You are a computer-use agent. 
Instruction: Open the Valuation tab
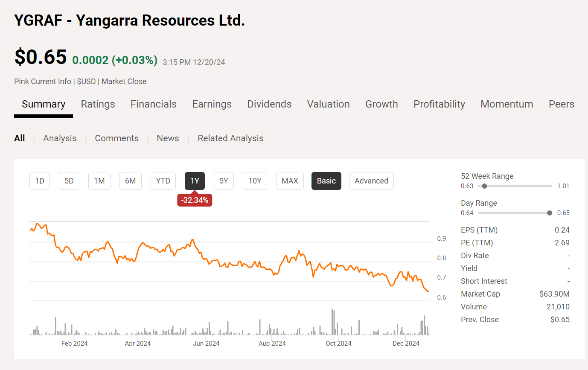pyautogui.click(x=328, y=104)
